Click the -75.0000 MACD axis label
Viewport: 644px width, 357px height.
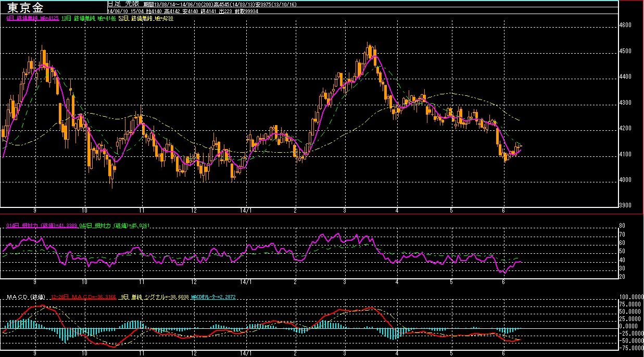[x=630, y=348]
